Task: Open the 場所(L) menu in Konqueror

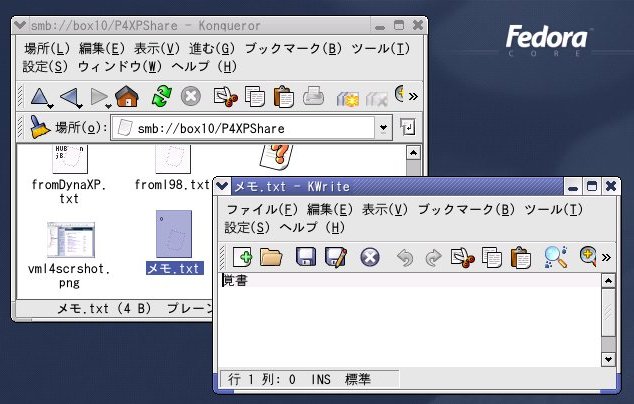Action: (47, 49)
